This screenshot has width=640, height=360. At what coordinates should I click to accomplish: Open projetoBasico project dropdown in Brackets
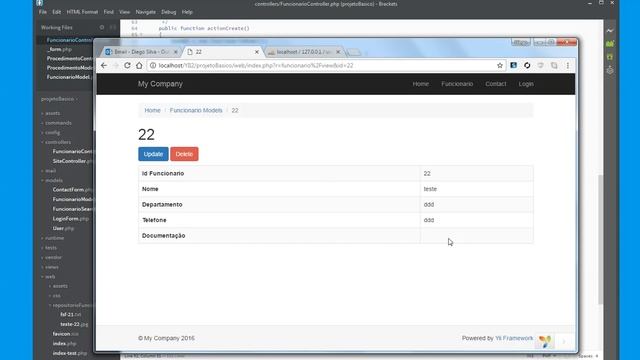(59, 99)
